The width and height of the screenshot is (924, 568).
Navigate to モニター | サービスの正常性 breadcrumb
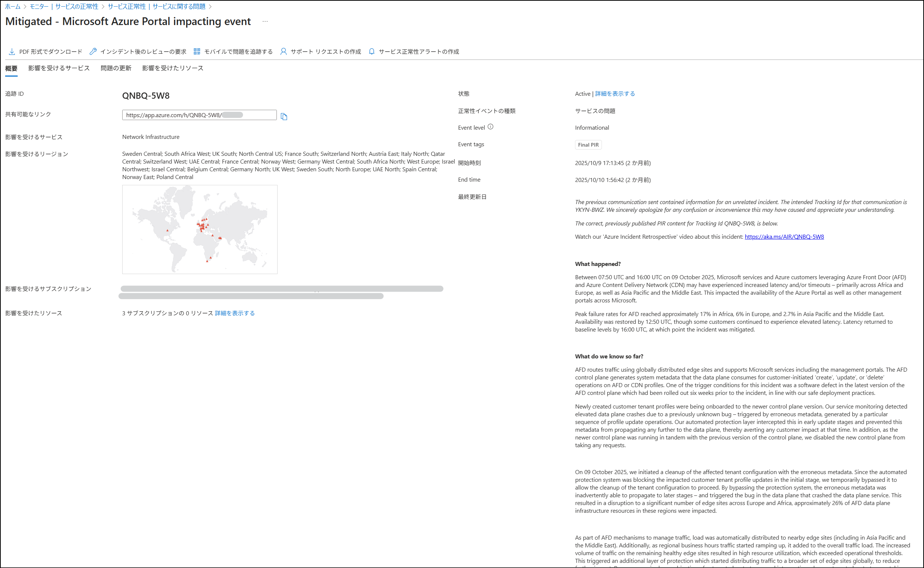64,6
